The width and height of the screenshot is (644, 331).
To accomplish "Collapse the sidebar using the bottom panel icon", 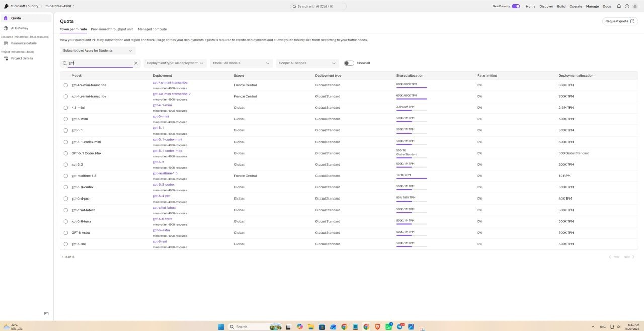I will click(x=46, y=314).
